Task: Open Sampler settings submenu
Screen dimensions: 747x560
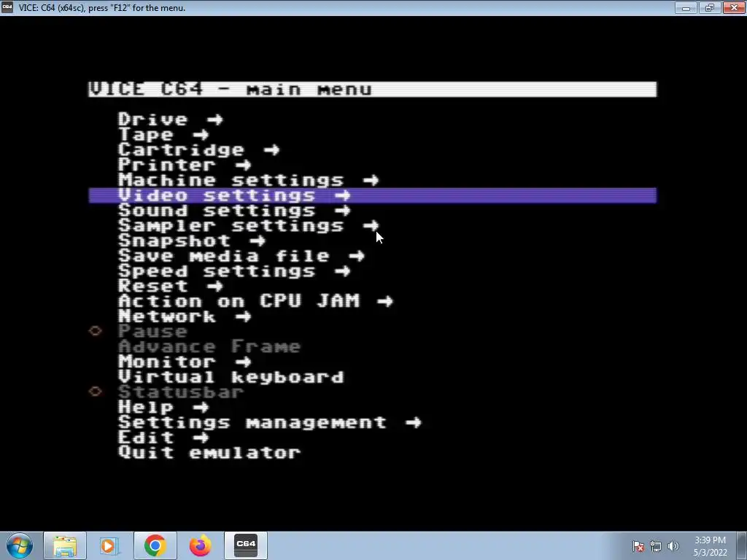Action: point(248,226)
